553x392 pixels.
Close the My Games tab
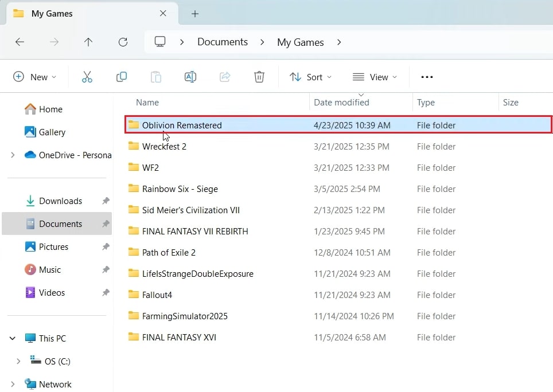tap(163, 13)
